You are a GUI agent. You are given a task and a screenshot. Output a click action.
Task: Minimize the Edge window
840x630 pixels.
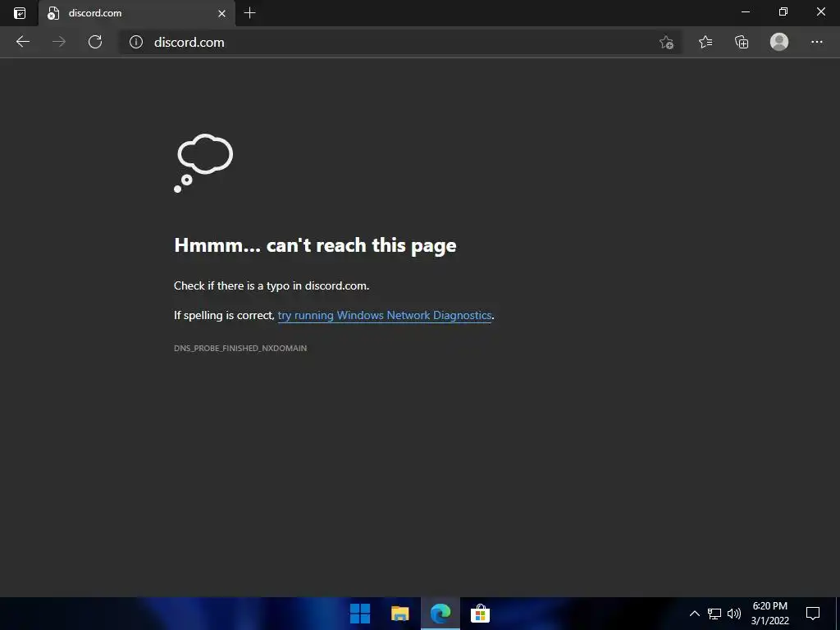[745, 11]
